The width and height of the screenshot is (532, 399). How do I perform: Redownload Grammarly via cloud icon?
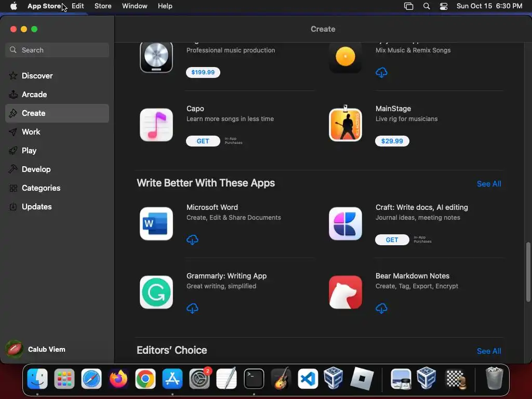192,309
